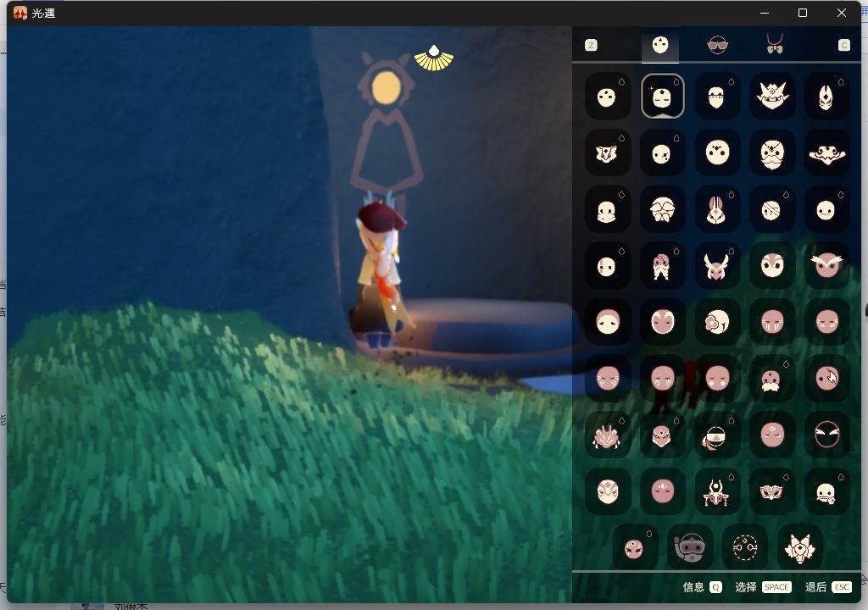
Task: Maximize the 光遇 game window
Action: pyautogui.click(x=803, y=13)
